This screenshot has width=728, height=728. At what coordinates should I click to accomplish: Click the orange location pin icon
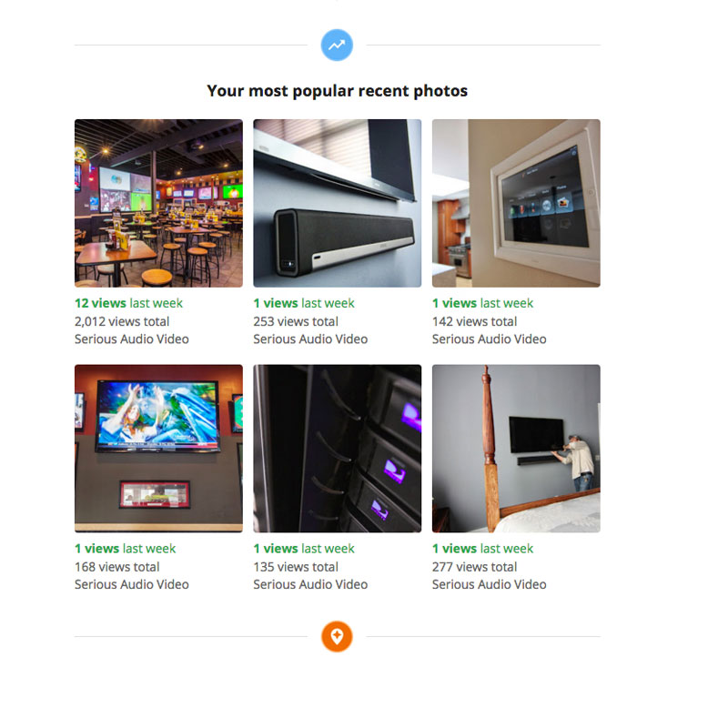(337, 636)
